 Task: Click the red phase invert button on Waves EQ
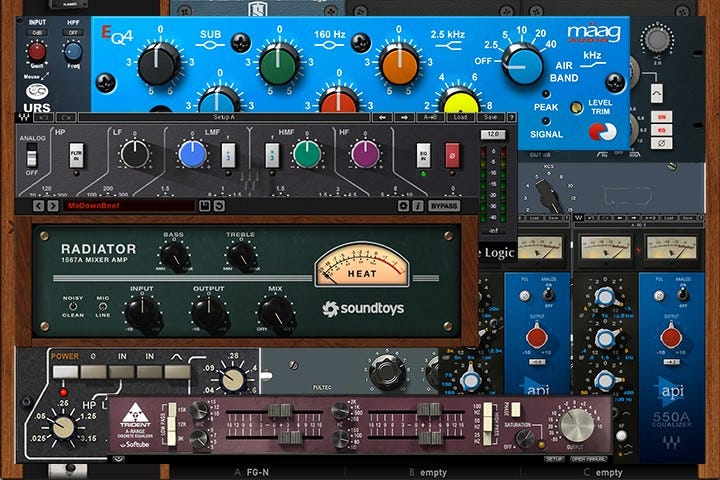[x=452, y=155]
